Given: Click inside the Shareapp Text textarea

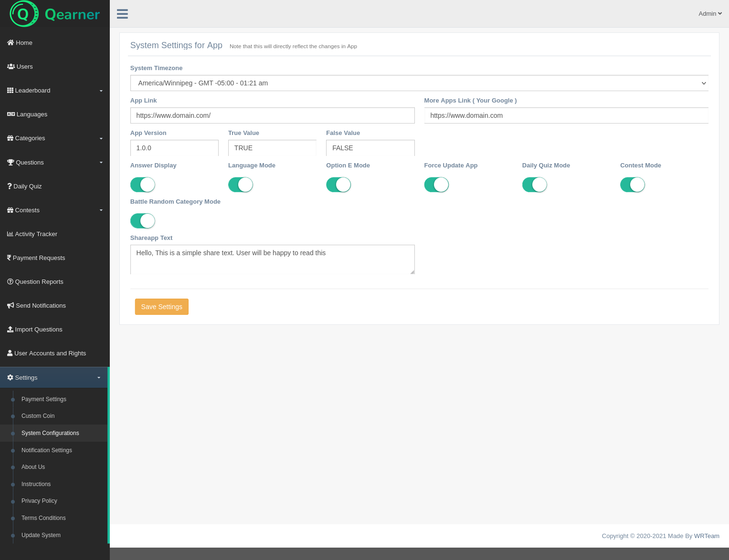Looking at the screenshot, I should [x=273, y=259].
